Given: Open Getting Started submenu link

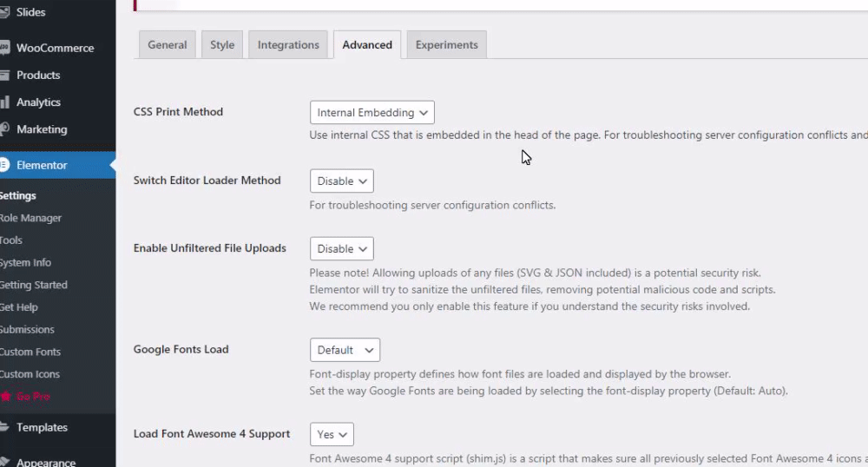Looking at the screenshot, I should (x=33, y=285).
